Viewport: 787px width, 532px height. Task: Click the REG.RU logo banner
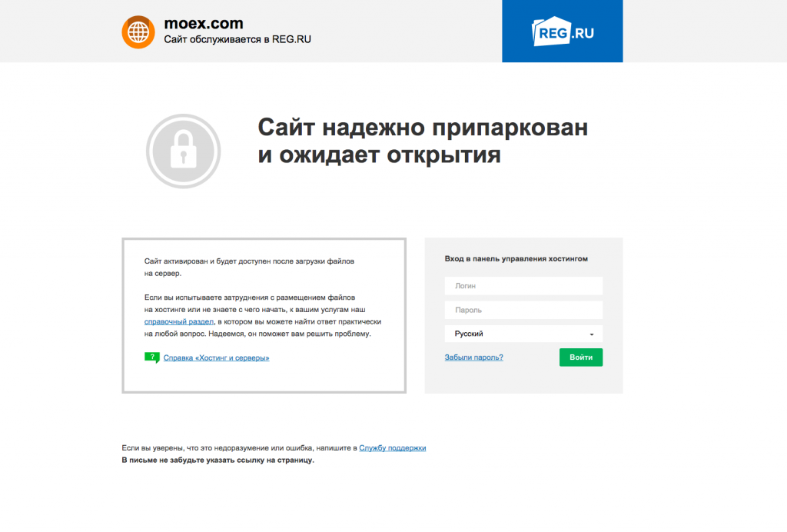tap(562, 31)
